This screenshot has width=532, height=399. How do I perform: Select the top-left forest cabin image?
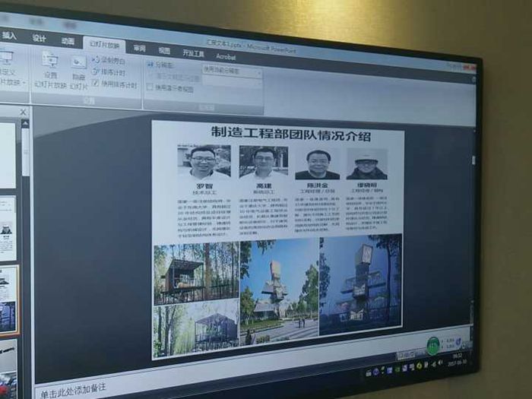tap(196, 274)
